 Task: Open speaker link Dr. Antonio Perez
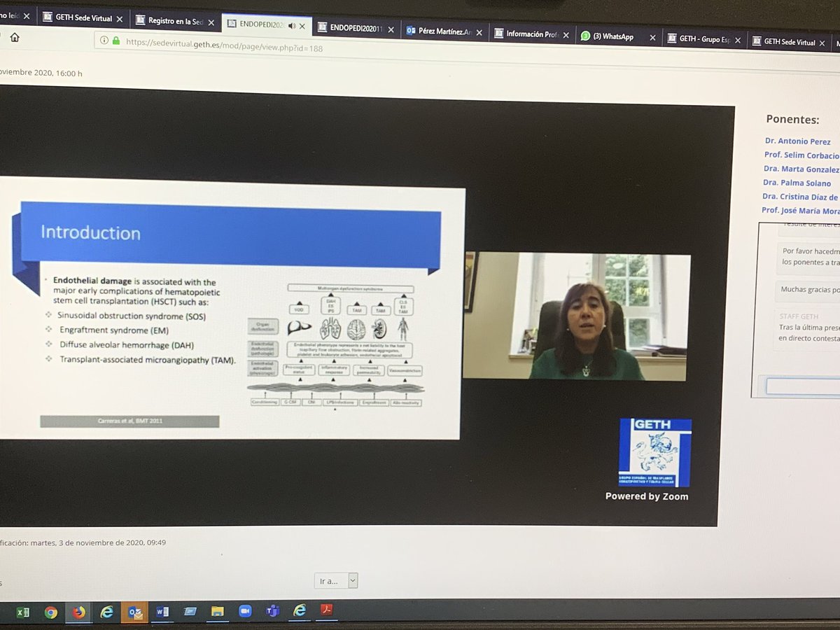(798, 141)
